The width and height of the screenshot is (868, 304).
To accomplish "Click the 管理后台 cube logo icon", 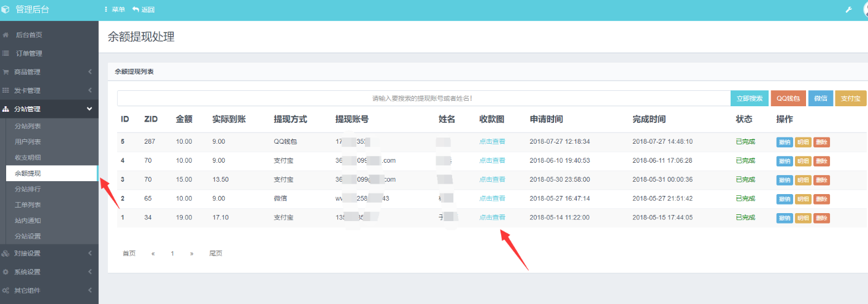I will pyautogui.click(x=6, y=10).
